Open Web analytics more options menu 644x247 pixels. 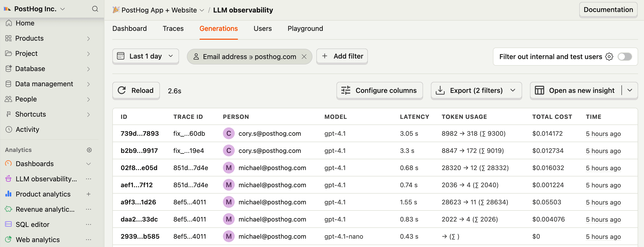point(89,240)
